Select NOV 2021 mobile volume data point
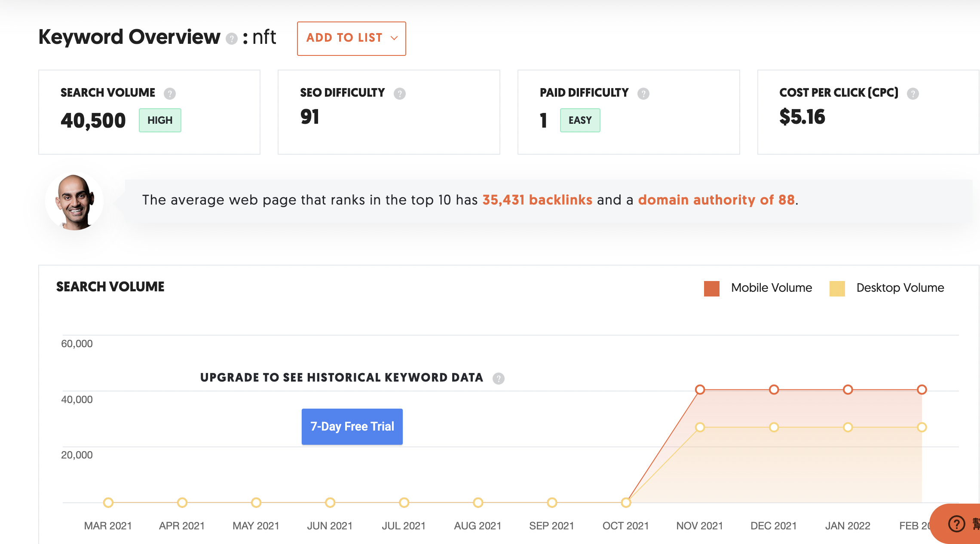980x544 pixels. [700, 390]
